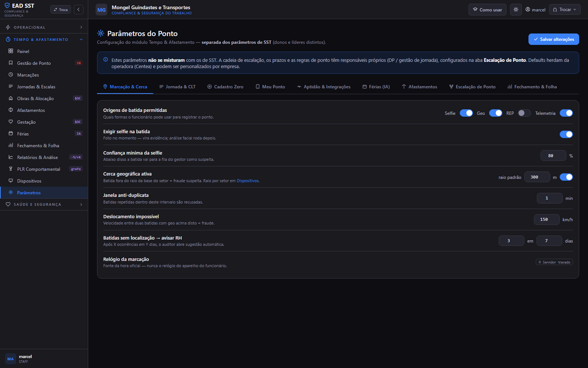Switch to the Cadastro Zero tab
This screenshot has width=588, height=368.
click(x=225, y=87)
